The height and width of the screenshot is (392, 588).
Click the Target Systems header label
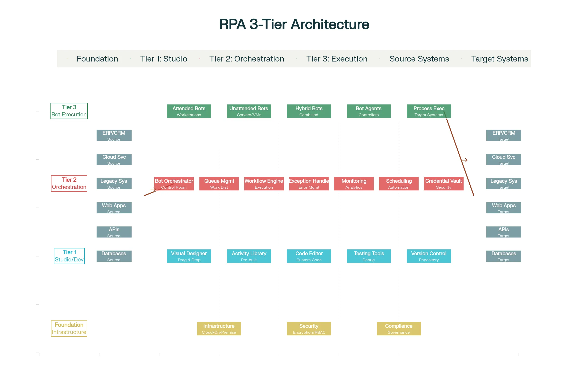[x=500, y=59]
